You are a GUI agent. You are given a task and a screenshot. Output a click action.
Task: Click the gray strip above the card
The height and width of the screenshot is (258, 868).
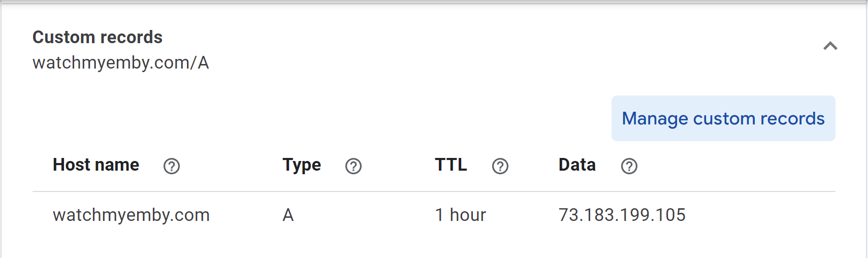pyautogui.click(x=434, y=2)
